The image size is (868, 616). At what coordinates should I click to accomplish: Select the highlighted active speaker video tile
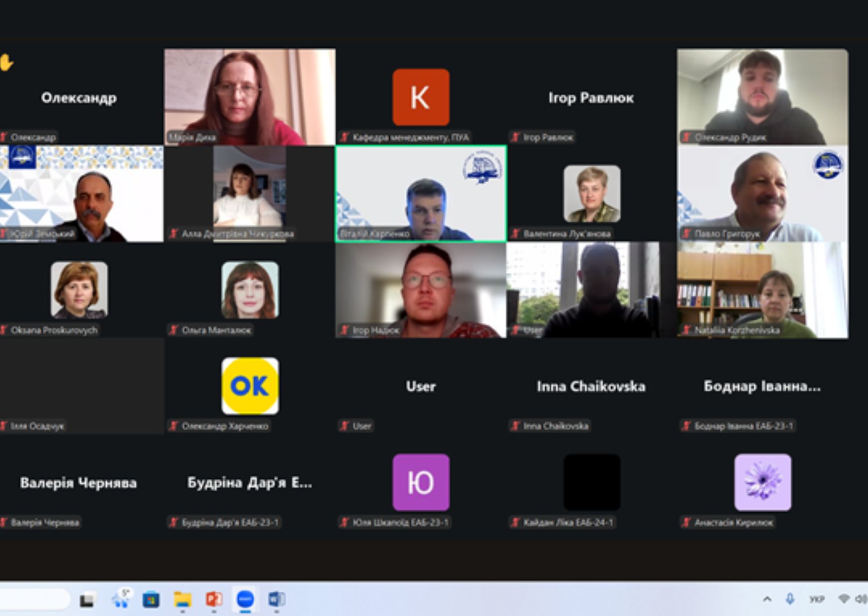(421, 194)
